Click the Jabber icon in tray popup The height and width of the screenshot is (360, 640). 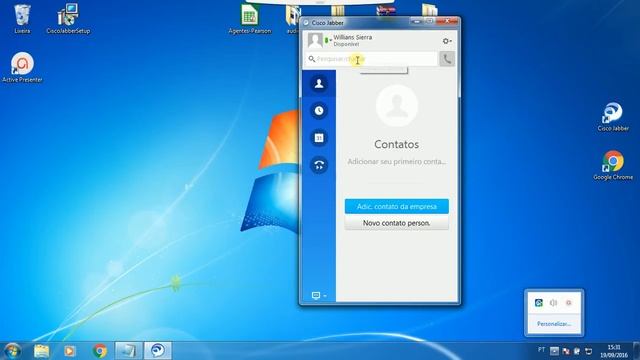click(539, 302)
